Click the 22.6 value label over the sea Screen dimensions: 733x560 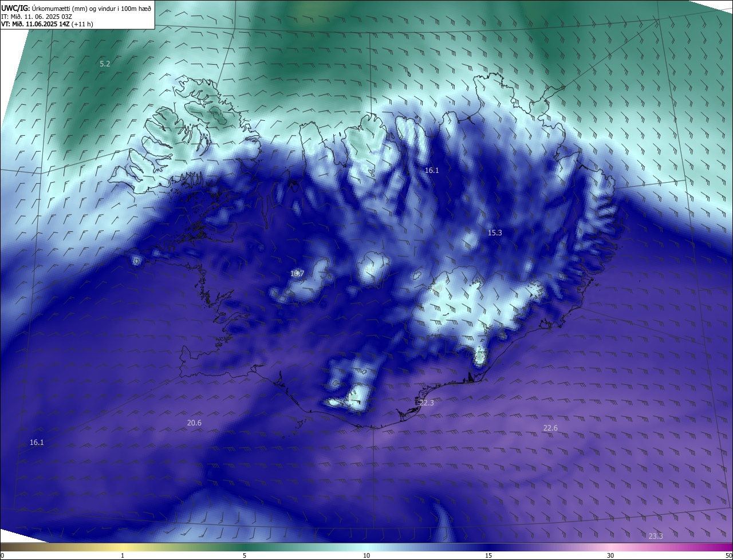[x=550, y=428]
